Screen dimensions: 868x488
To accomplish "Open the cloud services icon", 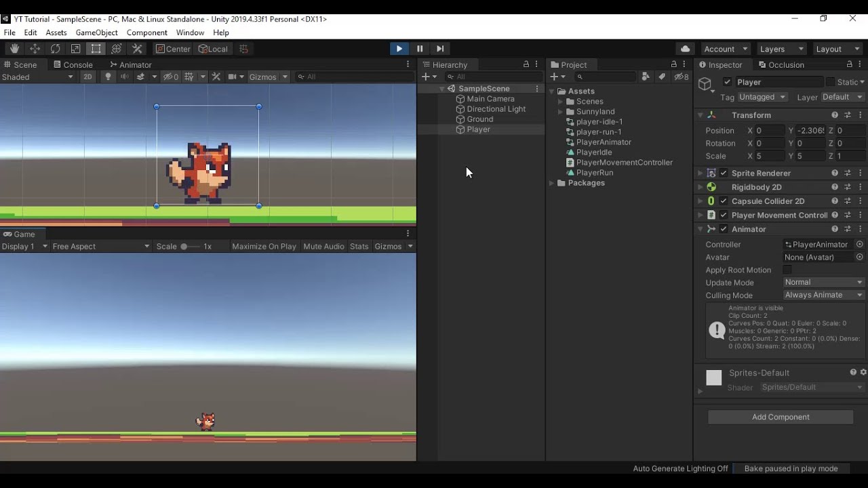I will pos(686,49).
